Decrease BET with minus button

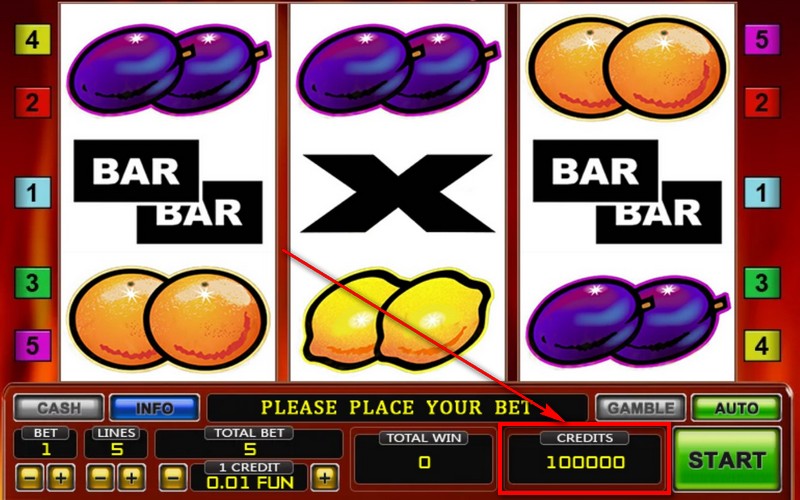click(30, 478)
